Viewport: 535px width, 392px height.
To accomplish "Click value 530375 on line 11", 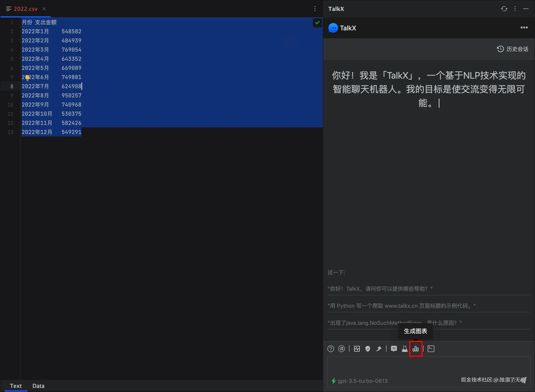I will click(71, 114).
